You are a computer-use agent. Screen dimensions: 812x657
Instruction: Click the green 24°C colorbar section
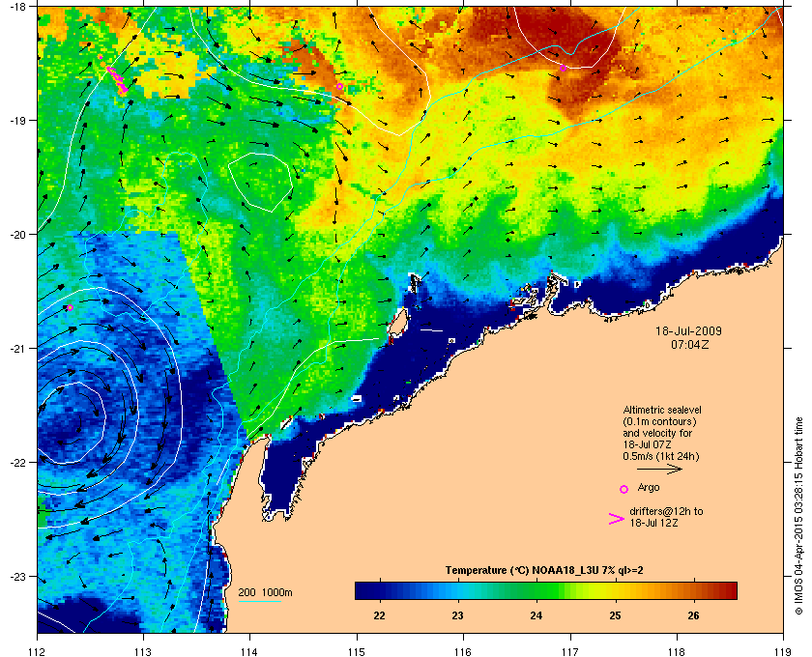[x=536, y=590]
